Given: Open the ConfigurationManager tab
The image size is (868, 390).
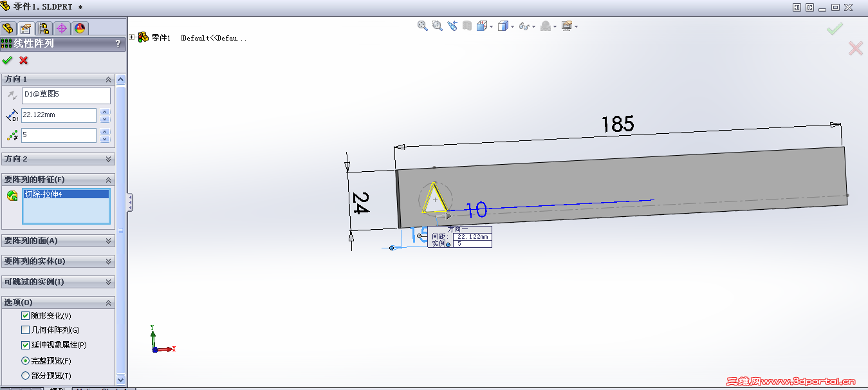Looking at the screenshot, I should point(44,28).
